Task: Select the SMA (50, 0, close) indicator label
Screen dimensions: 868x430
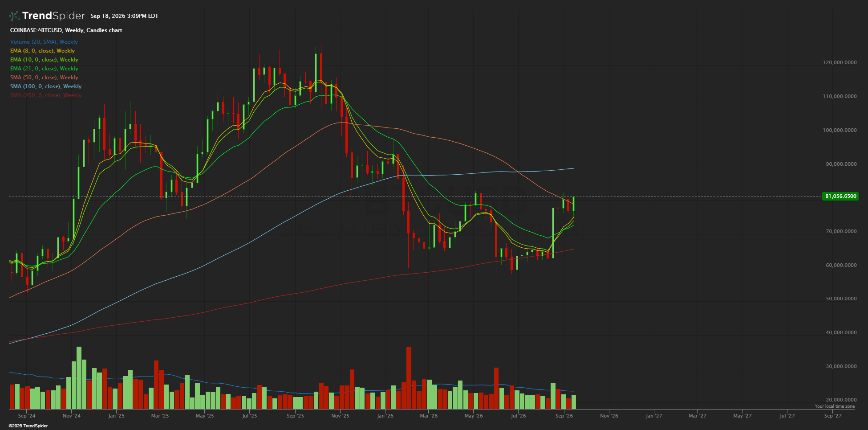Action: click(44, 78)
